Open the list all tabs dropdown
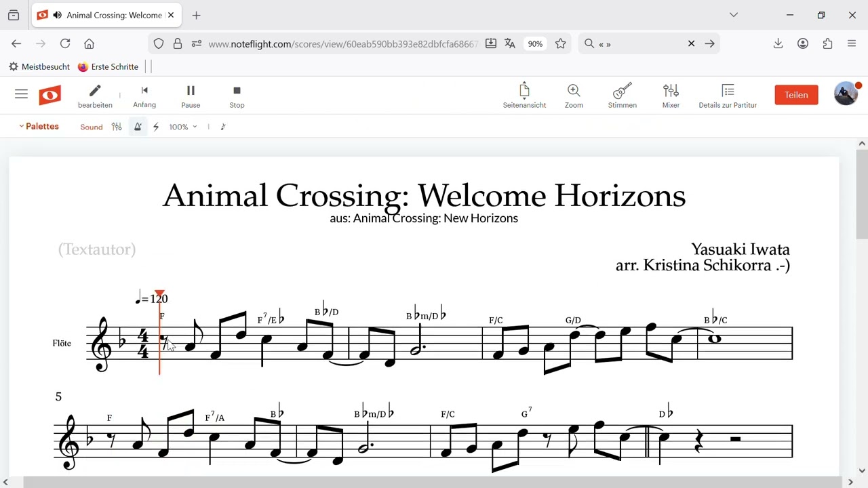This screenshot has width=868, height=488. (x=733, y=15)
